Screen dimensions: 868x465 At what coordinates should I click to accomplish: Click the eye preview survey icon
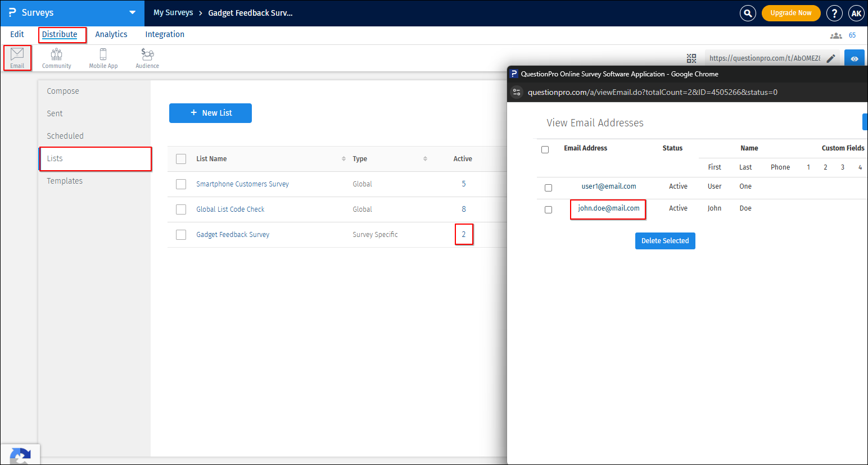pos(855,58)
